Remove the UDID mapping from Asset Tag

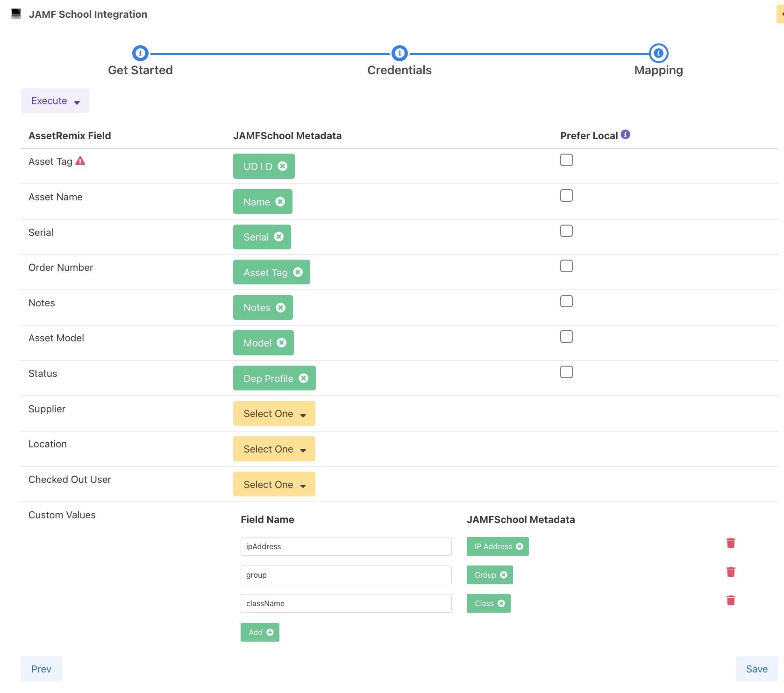point(282,166)
